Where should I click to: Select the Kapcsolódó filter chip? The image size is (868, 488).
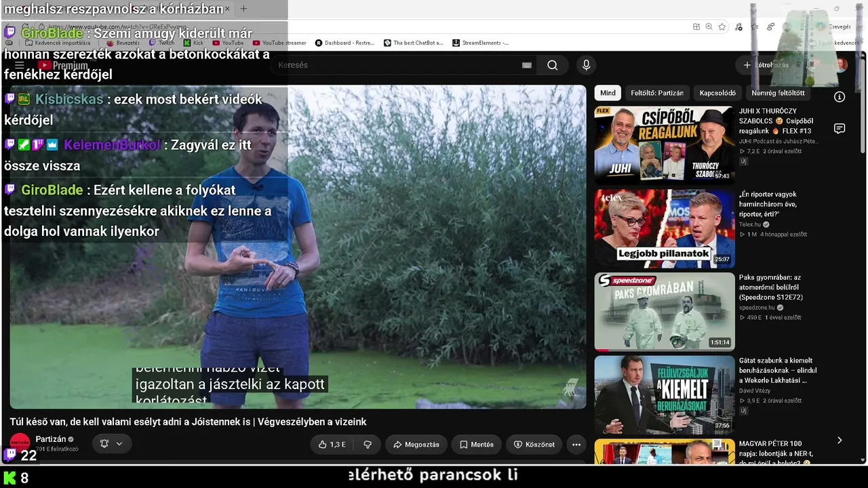tap(717, 93)
